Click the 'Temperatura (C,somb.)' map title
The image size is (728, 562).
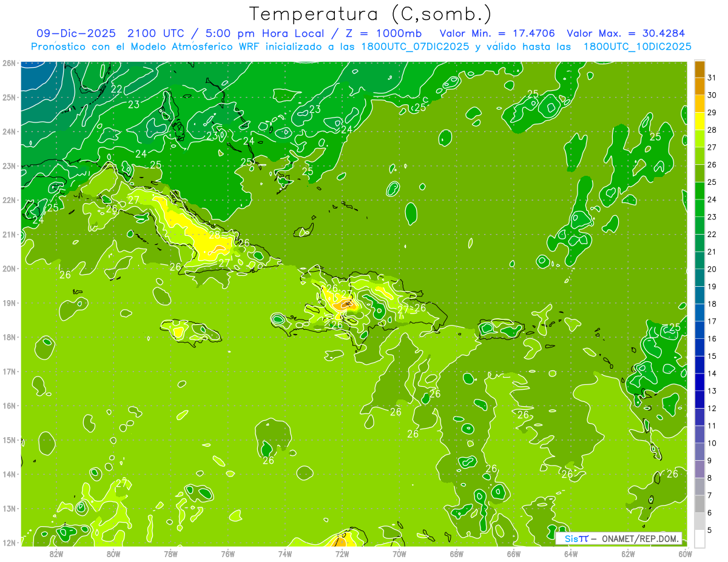point(370,13)
